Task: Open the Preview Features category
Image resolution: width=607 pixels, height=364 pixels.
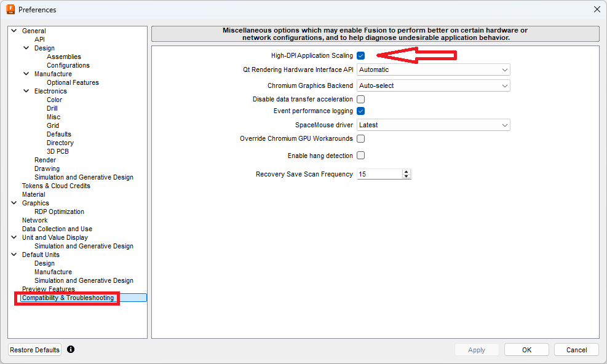Action: tap(49, 289)
